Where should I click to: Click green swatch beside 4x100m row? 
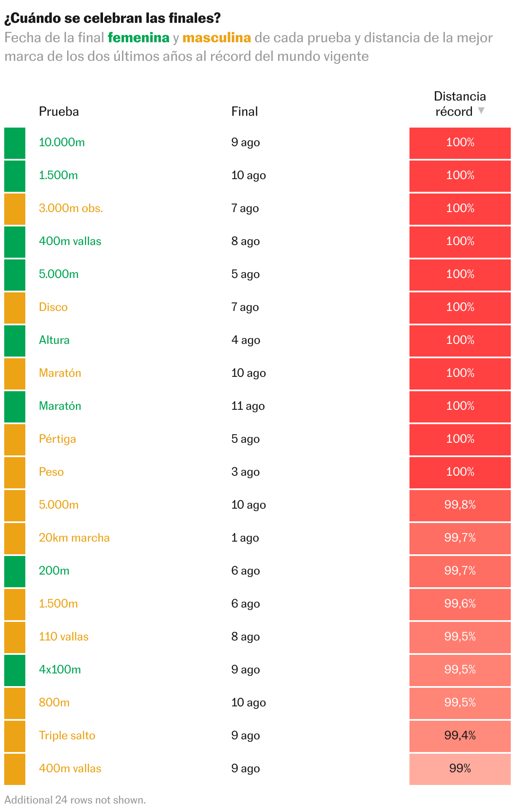tap(15, 670)
